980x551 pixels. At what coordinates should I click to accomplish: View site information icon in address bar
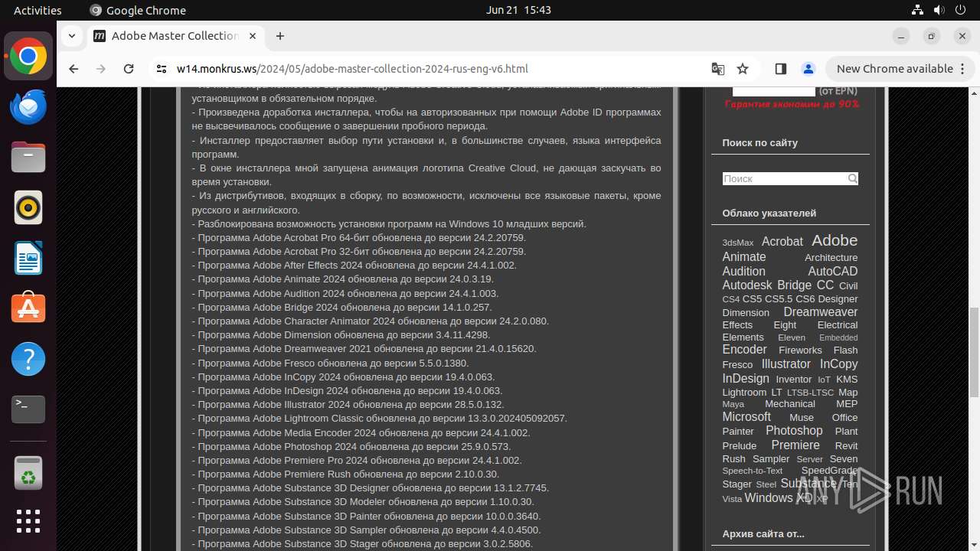161,69
